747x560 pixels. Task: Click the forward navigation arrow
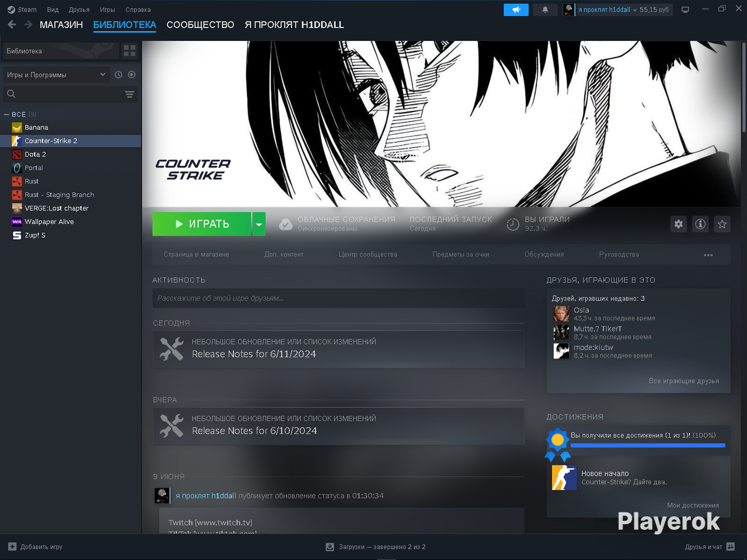(x=28, y=25)
